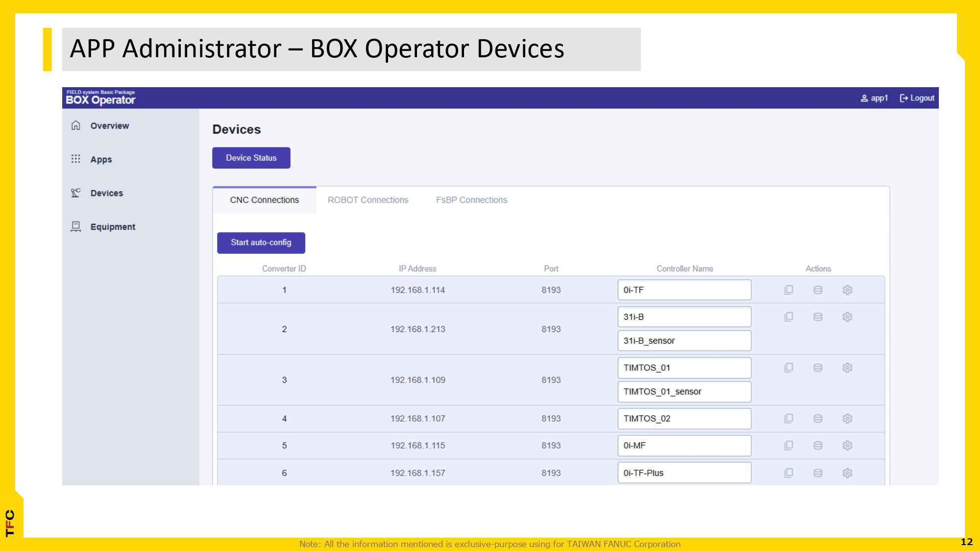Click the Controller Name column header

tap(685, 269)
